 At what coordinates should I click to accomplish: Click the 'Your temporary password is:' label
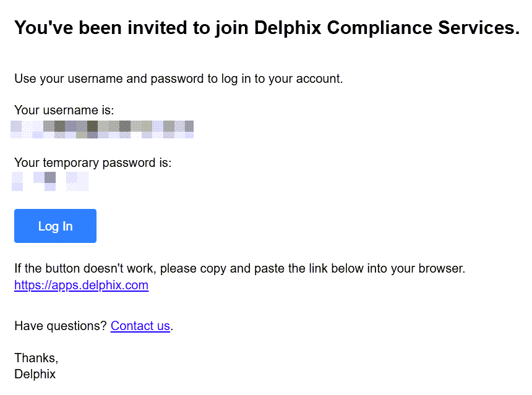coord(92,163)
